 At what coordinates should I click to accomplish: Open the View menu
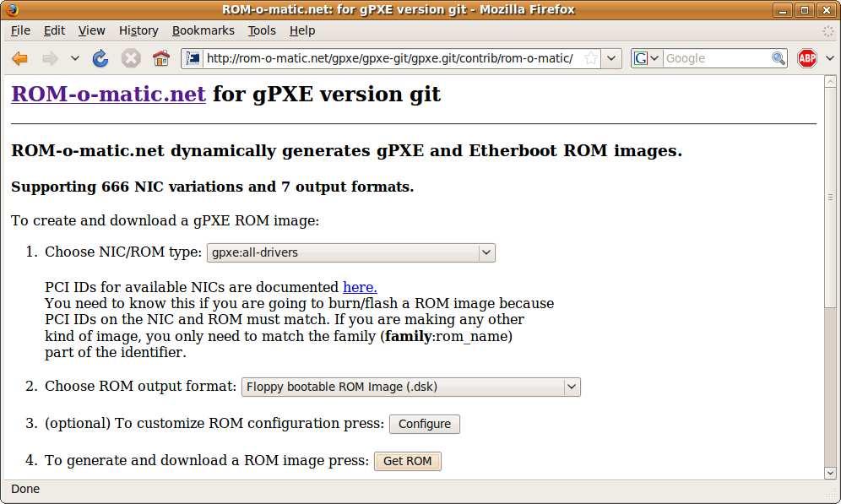click(92, 30)
